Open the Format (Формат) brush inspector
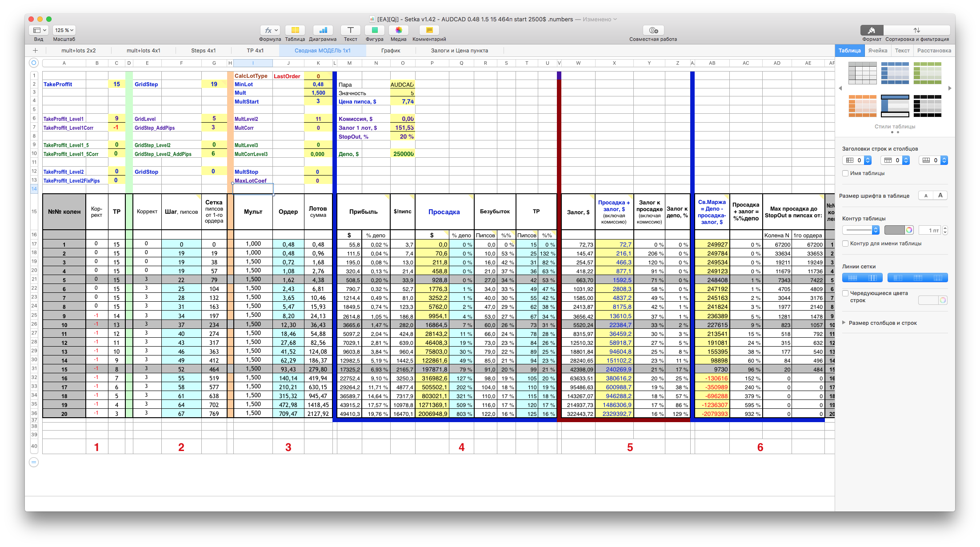The height and width of the screenshot is (547, 980). click(x=872, y=30)
